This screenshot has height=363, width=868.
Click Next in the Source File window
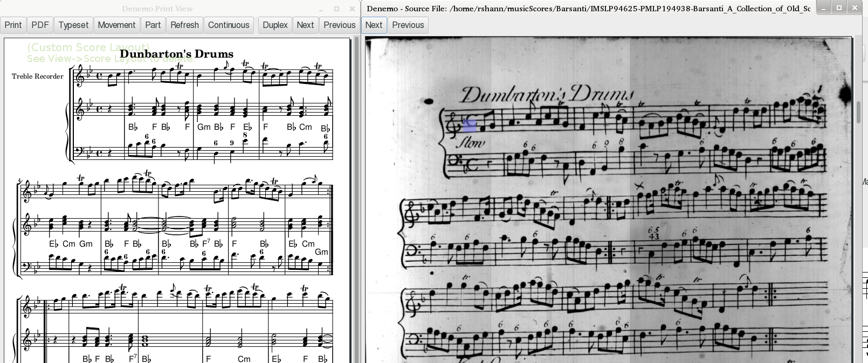click(x=374, y=25)
